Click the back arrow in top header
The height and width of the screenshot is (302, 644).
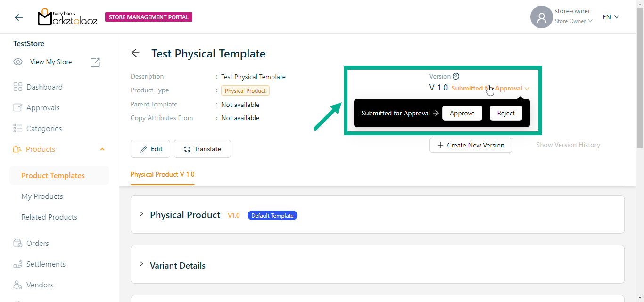(x=19, y=17)
